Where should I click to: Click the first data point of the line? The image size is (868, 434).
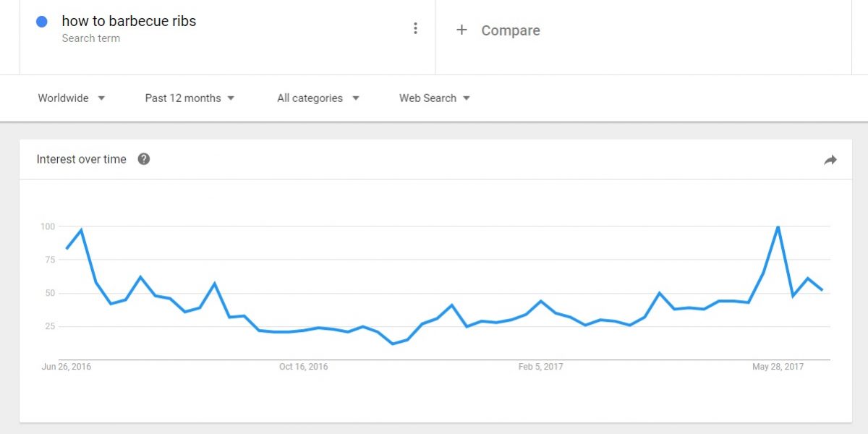tap(67, 248)
